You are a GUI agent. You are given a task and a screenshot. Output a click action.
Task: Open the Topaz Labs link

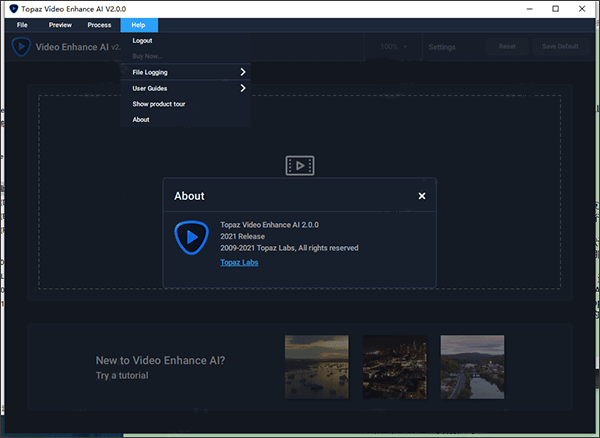point(239,262)
